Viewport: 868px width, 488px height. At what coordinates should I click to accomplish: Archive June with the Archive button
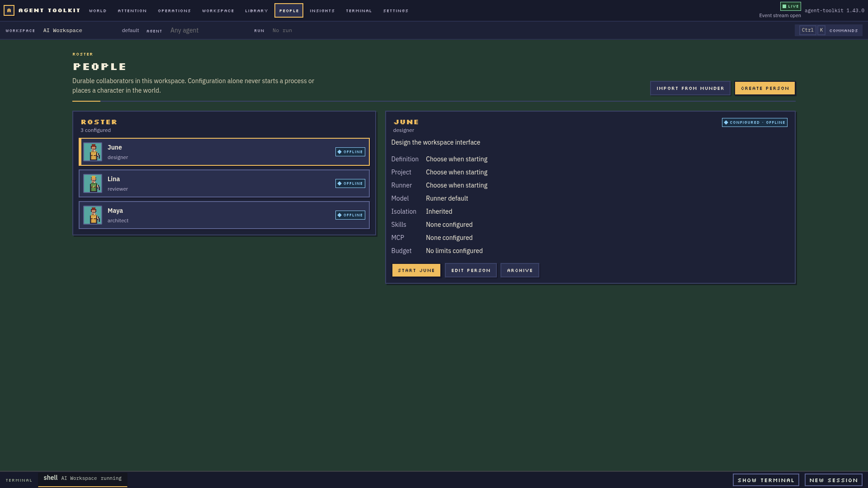pyautogui.click(x=520, y=270)
